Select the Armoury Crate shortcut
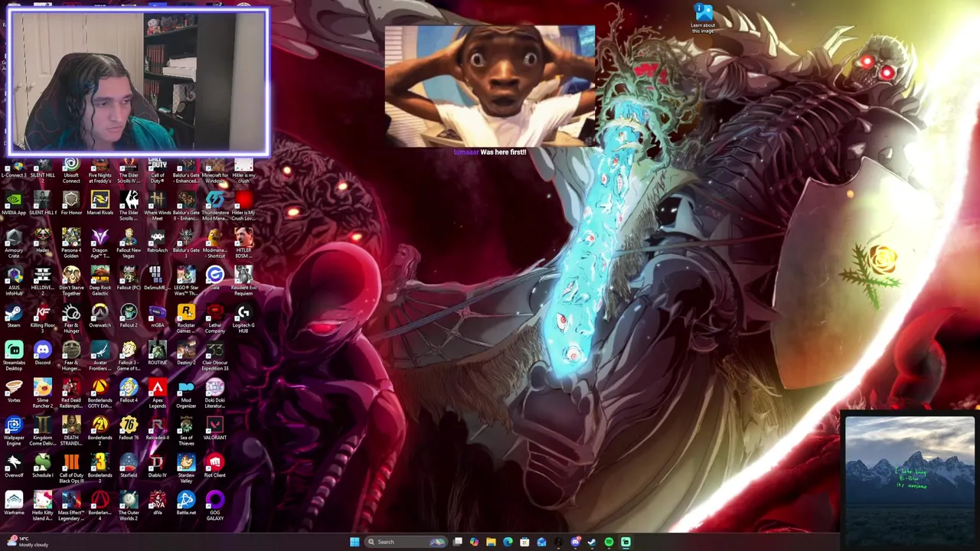The height and width of the screenshot is (551, 980). [14, 245]
